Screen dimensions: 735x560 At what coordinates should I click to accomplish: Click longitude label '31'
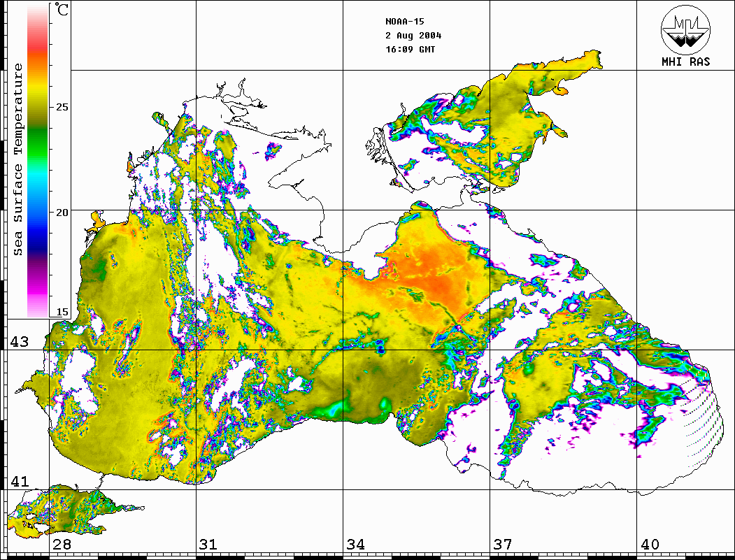click(208, 544)
